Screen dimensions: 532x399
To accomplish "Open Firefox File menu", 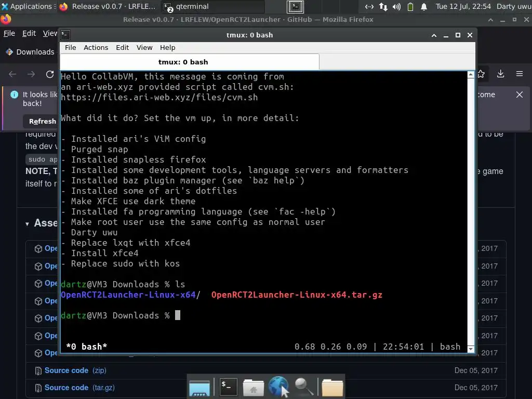I will pyautogui.click(x=9, y=33).
